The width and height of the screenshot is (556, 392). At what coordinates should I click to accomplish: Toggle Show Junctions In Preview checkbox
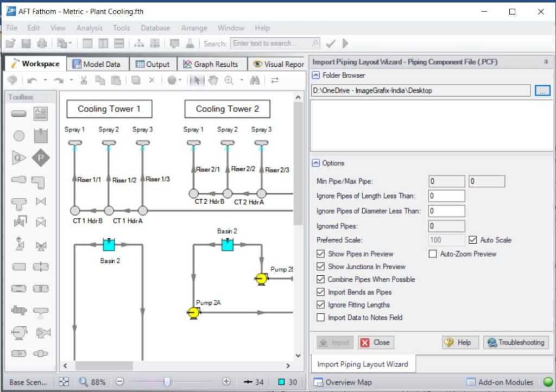point(320,267)
